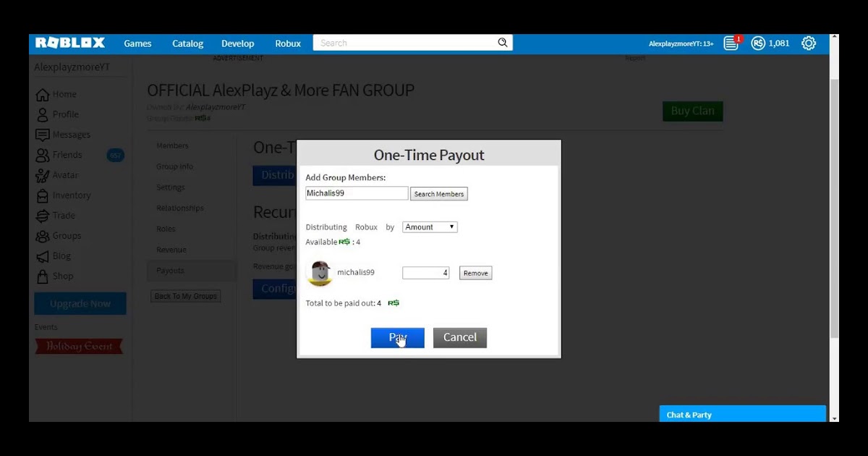Click the Avatar figure icon
Viewport: 868px width, 456px height.
tap(43, 175)
